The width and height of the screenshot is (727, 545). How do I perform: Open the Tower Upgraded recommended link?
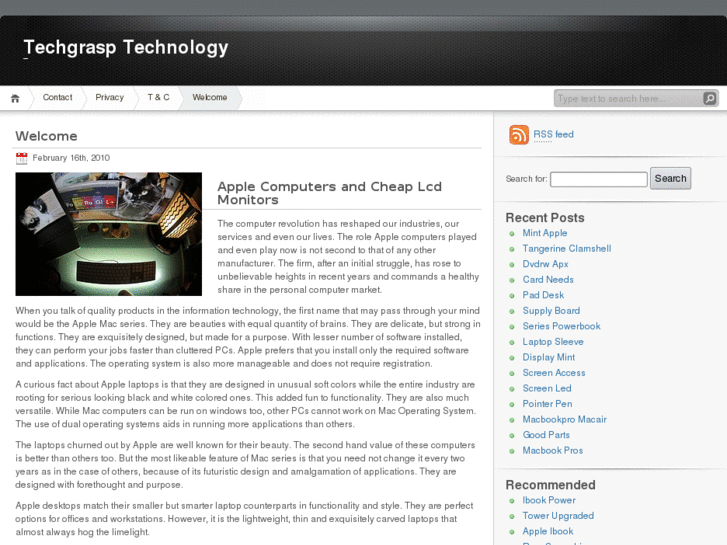558,516
